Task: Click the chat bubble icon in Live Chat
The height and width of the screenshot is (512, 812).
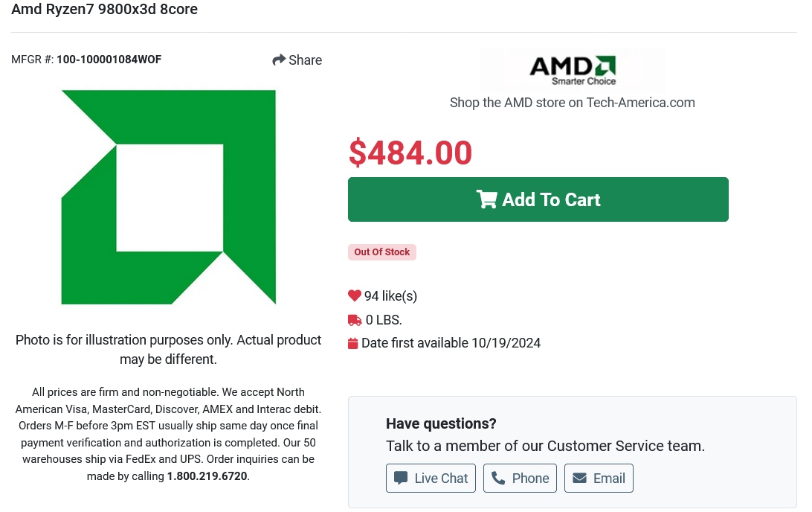Action: click(401, 478)
